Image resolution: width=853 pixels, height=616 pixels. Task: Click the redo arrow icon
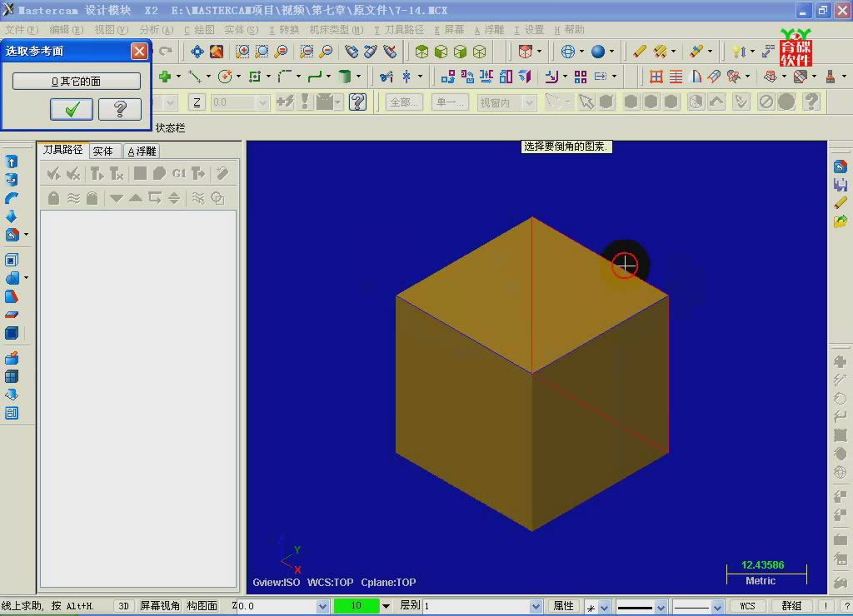[166, 52]
